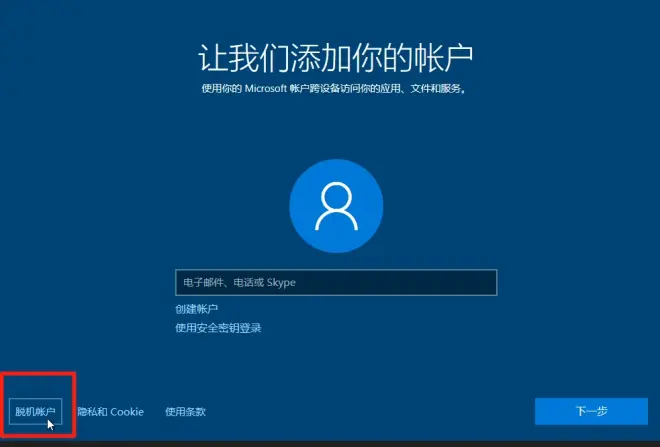Open the 使用条款 terms link
This screenshot has height=447, width=660.
click(185, 412)
